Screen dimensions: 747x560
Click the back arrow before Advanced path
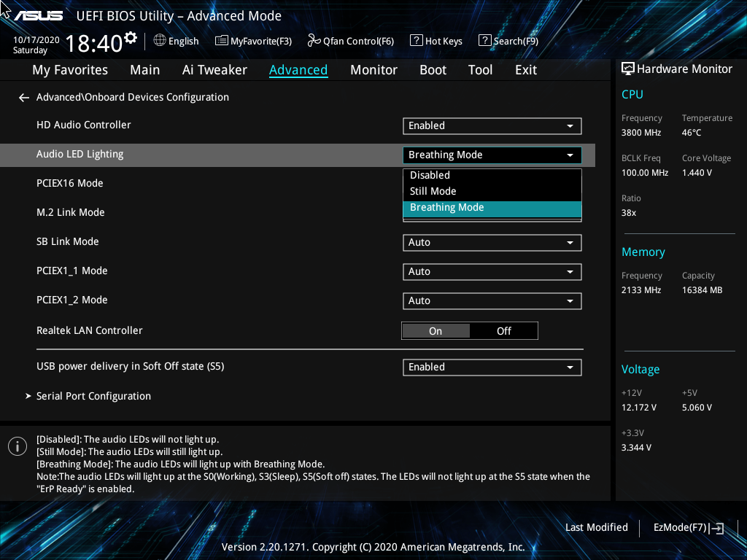coord(24,98)
